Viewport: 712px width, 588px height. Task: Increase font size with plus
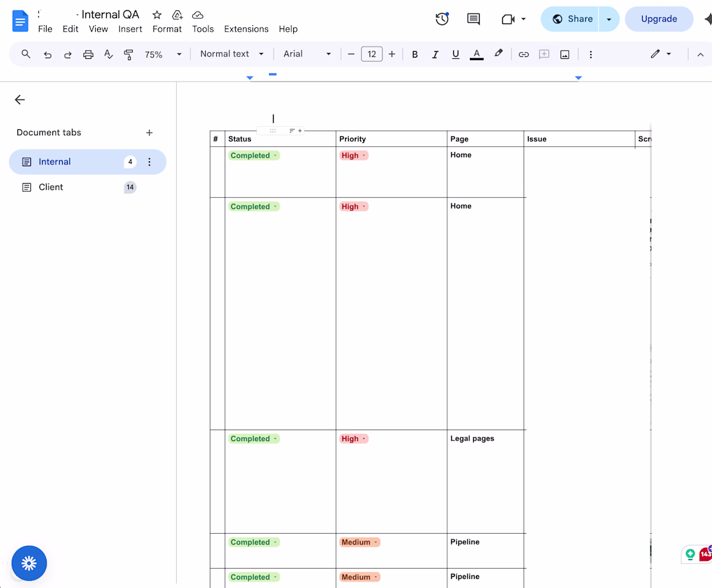click(392, 54)
